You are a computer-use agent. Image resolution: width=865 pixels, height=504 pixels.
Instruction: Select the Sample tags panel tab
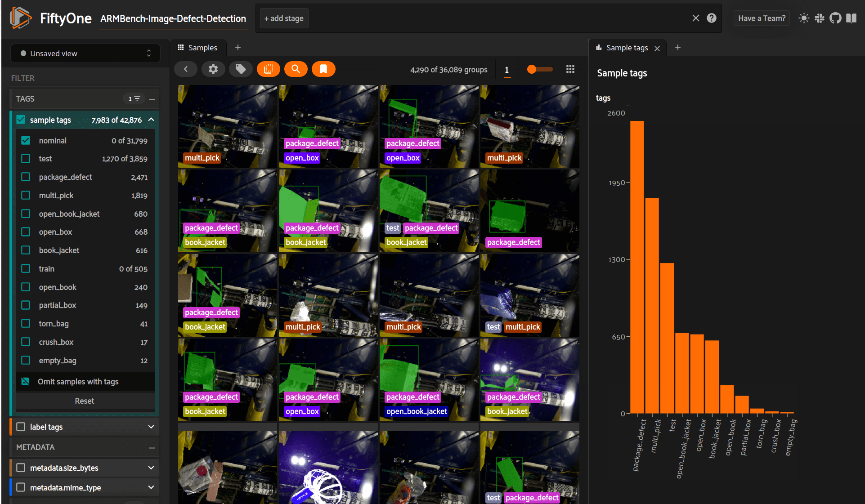click(626, 48)
